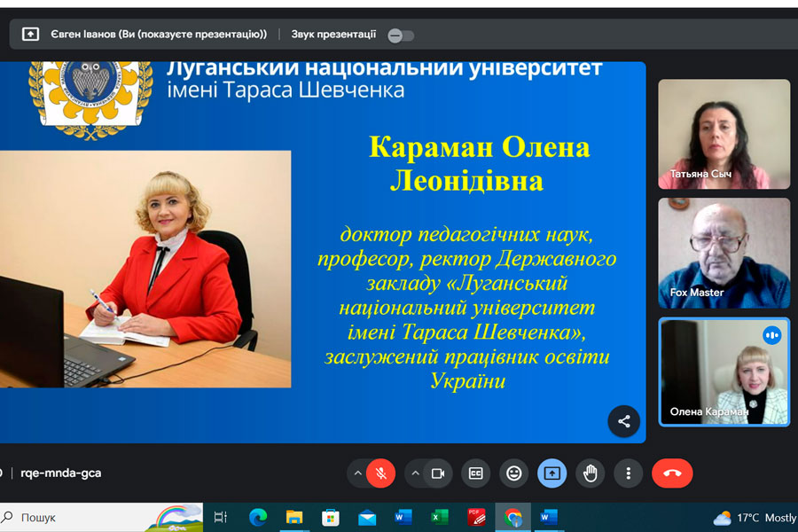Screen dimensions: 798x532
Task: Open the emoji reactions button
Action: pyautogui.click(x=514, y=473)
